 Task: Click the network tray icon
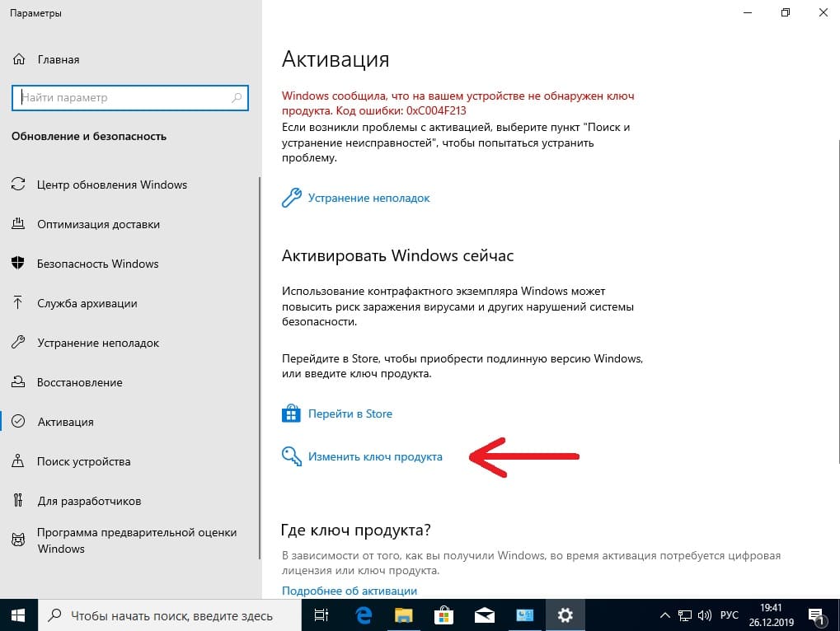[685, 615]
